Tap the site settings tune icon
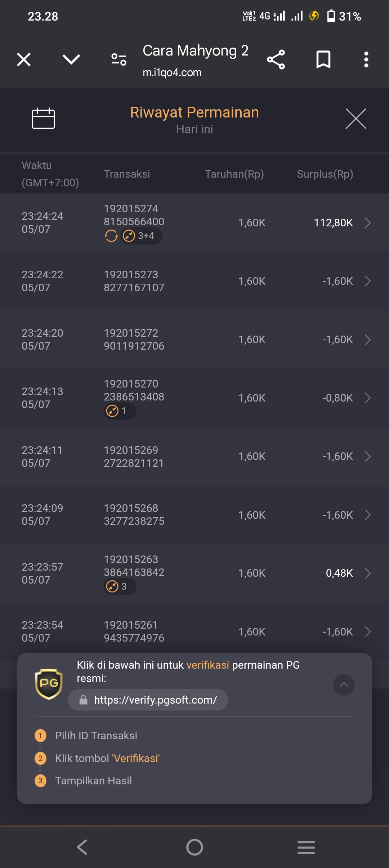389x868 pixels. point(119,59)
